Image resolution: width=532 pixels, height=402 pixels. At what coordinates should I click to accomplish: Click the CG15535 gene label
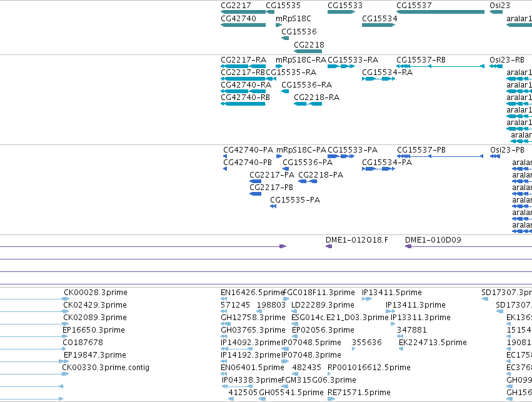pos(283,6)
